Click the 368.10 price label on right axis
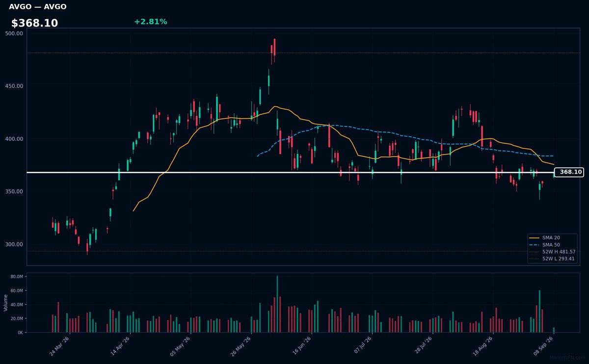This screenshot has height=364, width=589. (569, 172)
